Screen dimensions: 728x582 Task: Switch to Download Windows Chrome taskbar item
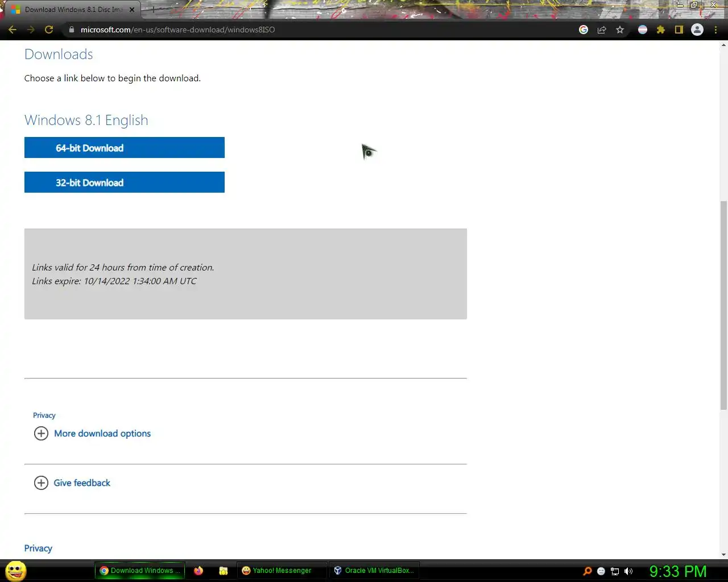(140, 571)
